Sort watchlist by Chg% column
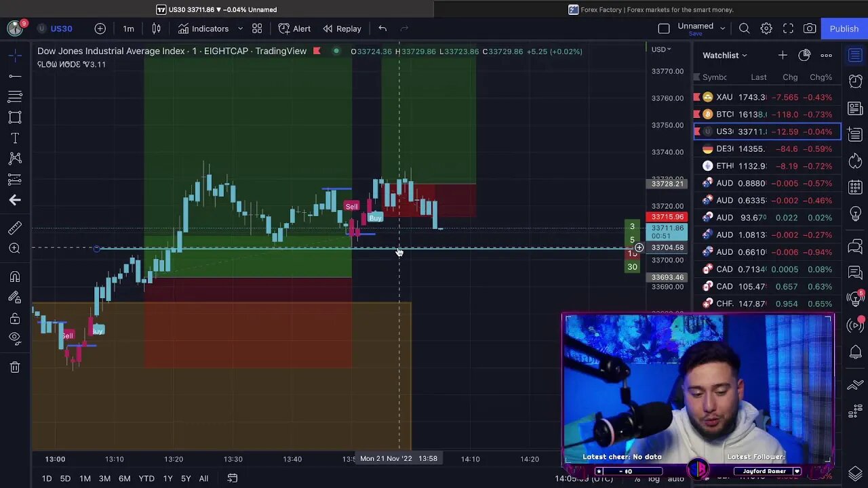 [x=821, y=77]
